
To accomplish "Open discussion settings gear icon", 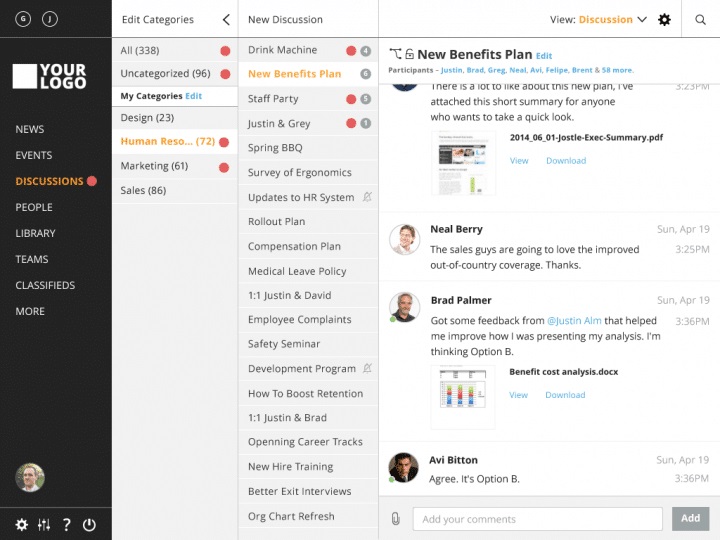I will (664, 19).
